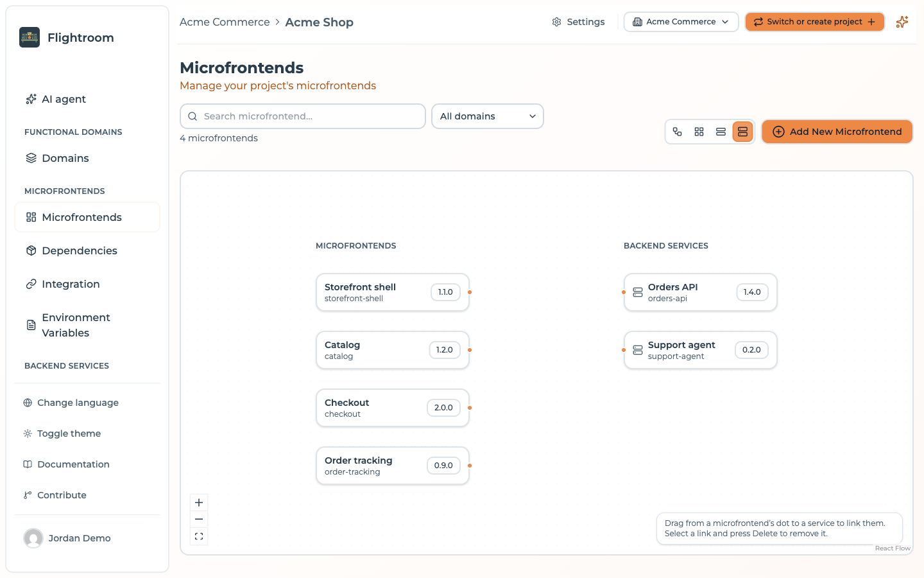924x578 pixels.
Task: Fit view on the flow canvas
Action: 199,536
